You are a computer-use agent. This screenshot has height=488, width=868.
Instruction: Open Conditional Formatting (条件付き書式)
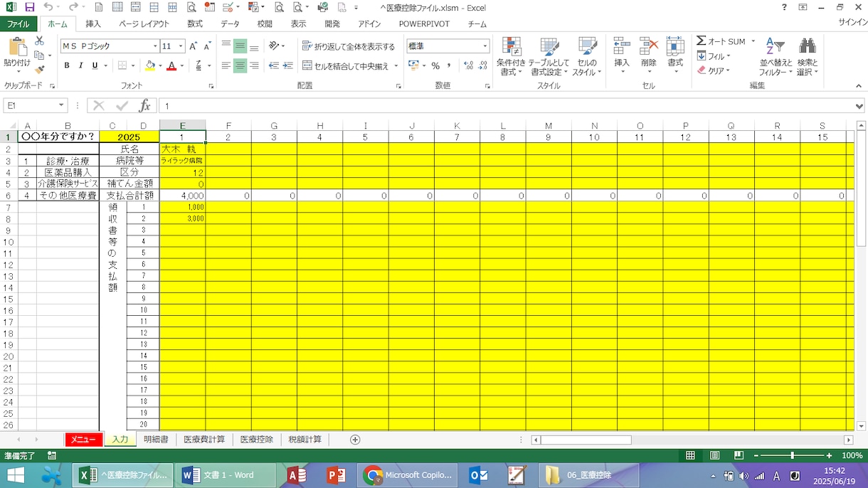tap(512, 56)
